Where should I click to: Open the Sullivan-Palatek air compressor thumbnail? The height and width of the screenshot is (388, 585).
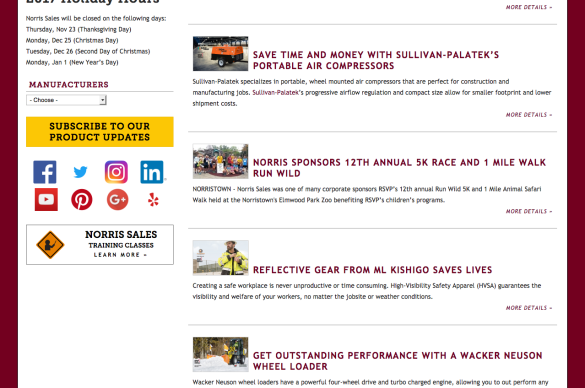[220, 54]
